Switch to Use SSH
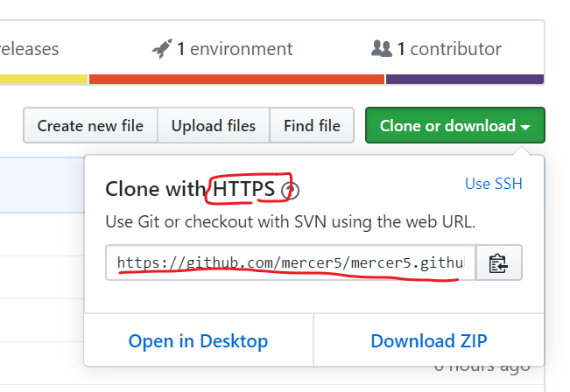The width and height of the screenshot is (570, 392). [x=494, y=183]
